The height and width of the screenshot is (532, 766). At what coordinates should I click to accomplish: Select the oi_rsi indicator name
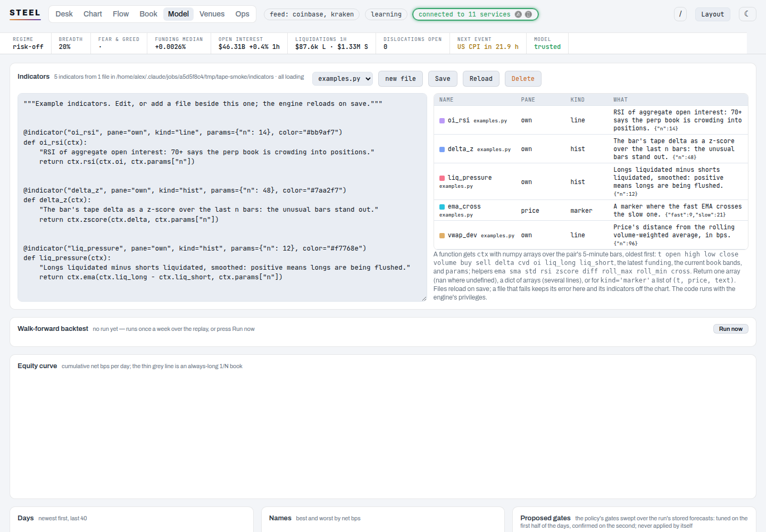point(459,120)
